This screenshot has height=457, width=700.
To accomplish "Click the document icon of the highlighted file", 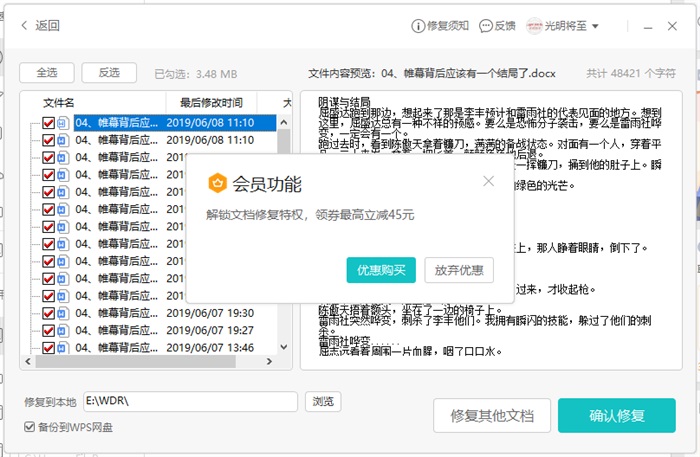I will point(63,123).
